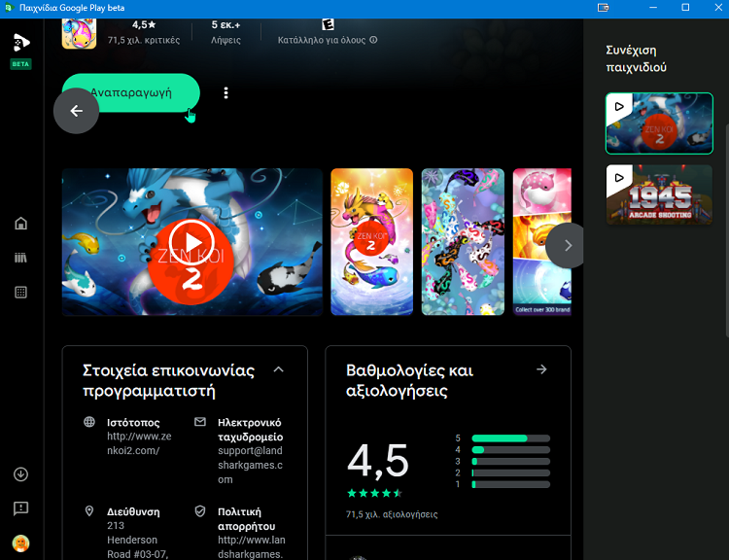Minimize the Google Play Games window
The width and height of the screenshot is (729, 560).
653,8
